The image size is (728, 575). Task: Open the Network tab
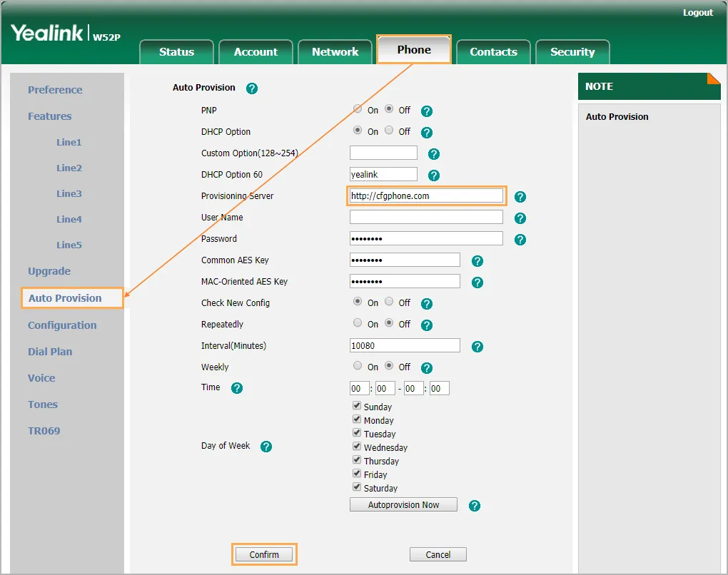[x=335, y=52]
